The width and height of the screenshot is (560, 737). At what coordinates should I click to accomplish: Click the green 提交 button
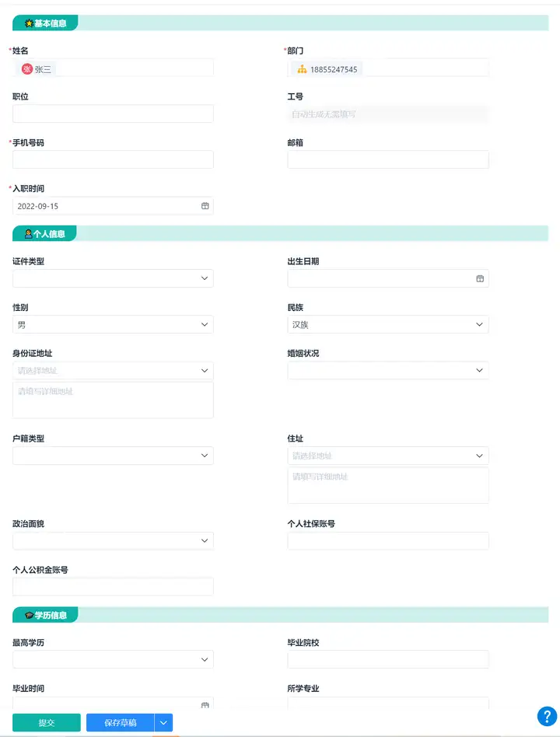[x=47, y=722]
